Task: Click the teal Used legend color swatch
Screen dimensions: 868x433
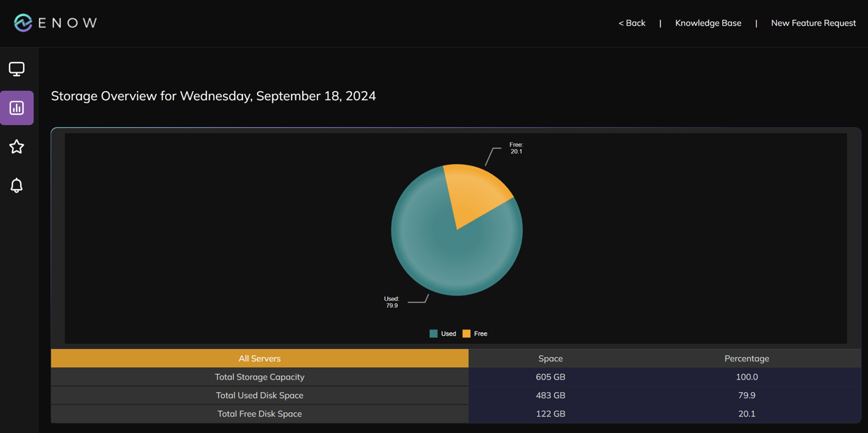Action: point(432,334)
